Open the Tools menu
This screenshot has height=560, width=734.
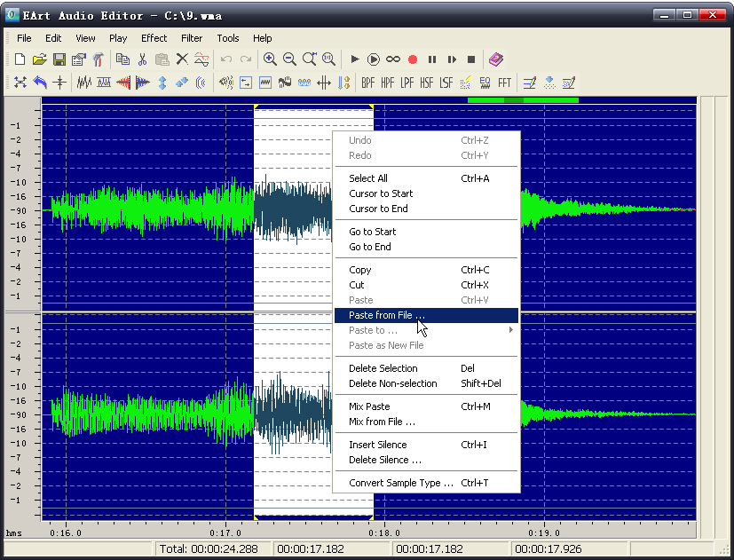[227, 38]
